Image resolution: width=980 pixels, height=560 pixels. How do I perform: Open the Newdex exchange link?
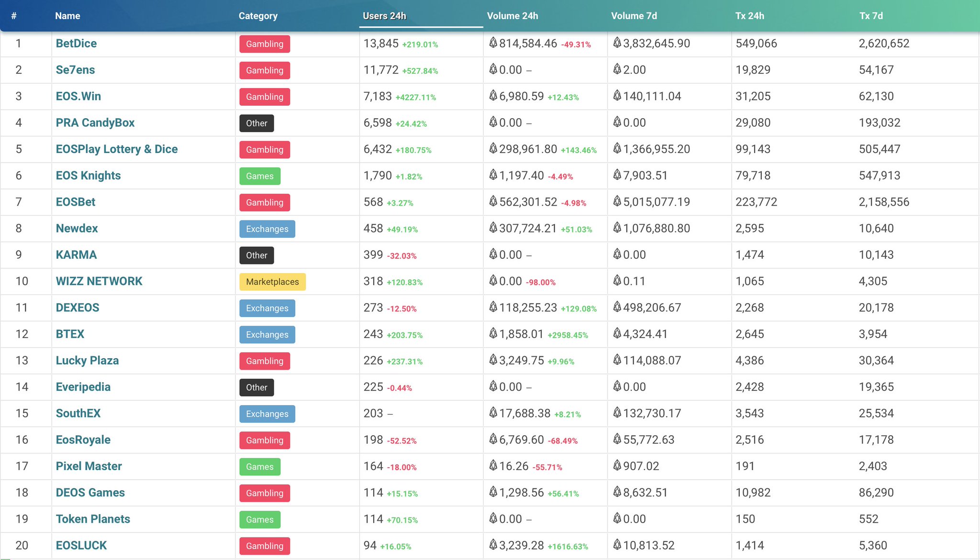click(77, 228)
